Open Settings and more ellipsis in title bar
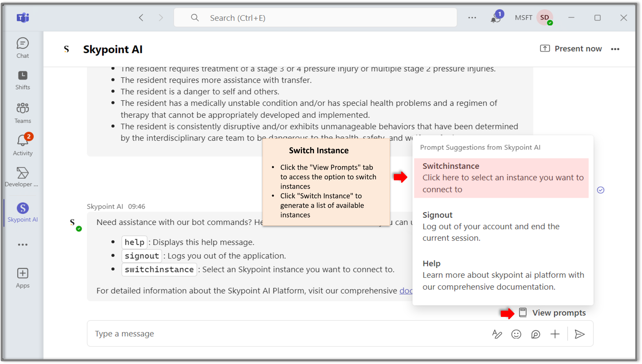The height and width of the screenshot is (364, 642). 472,18
